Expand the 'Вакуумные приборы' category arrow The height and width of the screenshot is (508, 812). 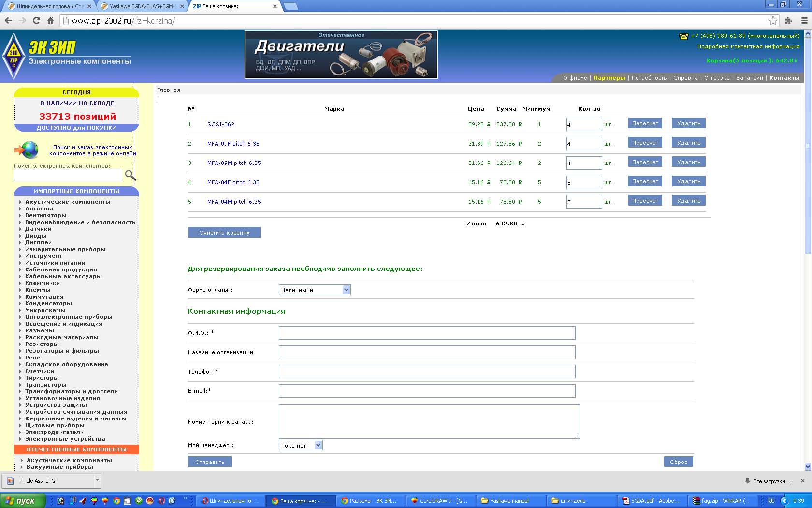point(22,467)
